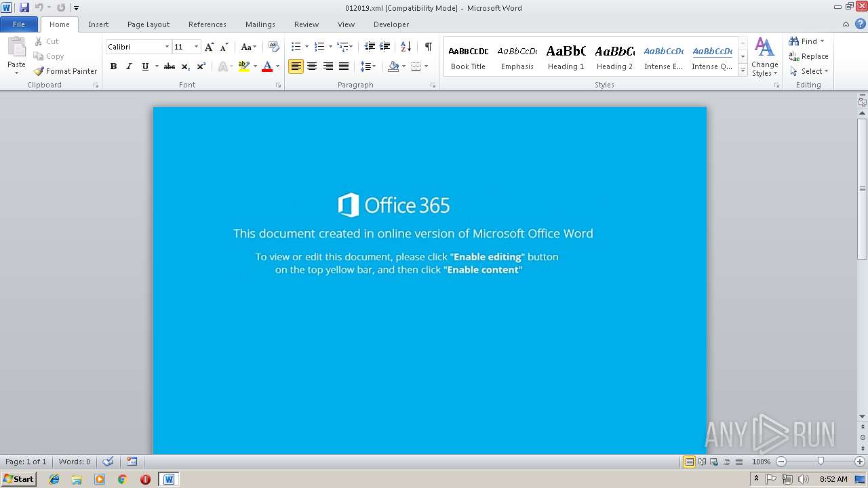Apply the Emphasis style

pyautogui.click(x=517, y=57)
